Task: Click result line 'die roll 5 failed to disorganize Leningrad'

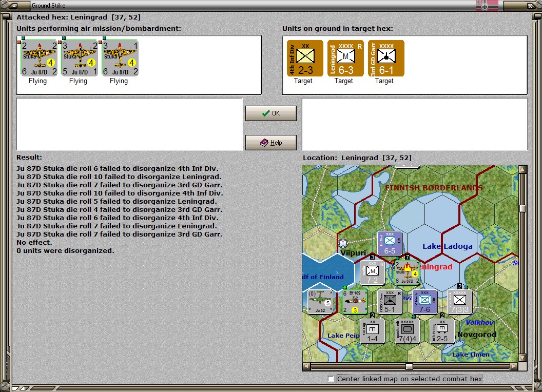Action: tap(117, 201)
